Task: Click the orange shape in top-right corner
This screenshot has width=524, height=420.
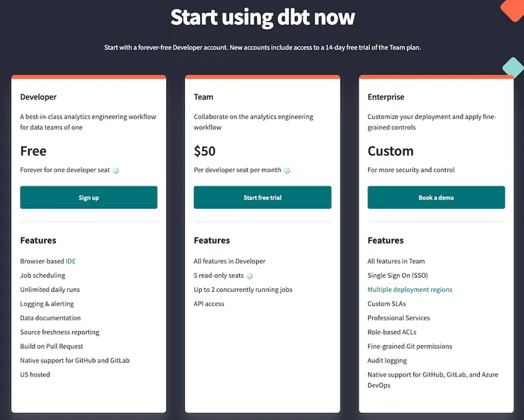Action: point(513,9)
